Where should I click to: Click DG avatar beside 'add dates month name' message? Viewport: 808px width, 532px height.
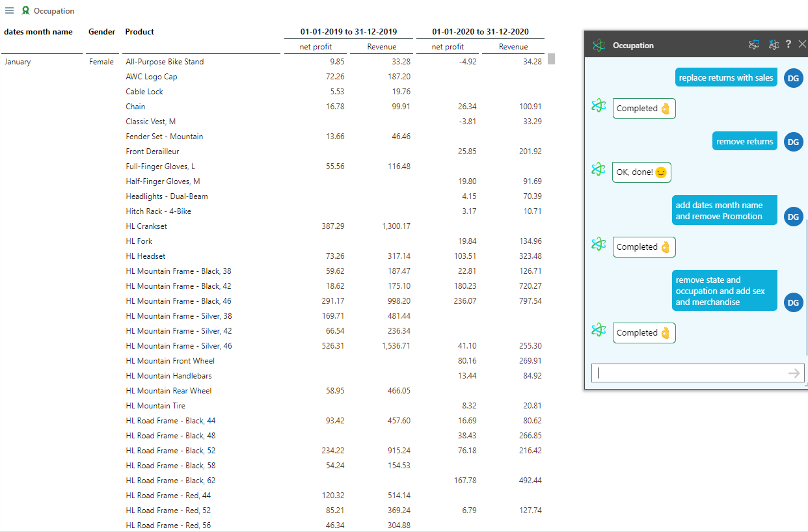pos(793,217)
